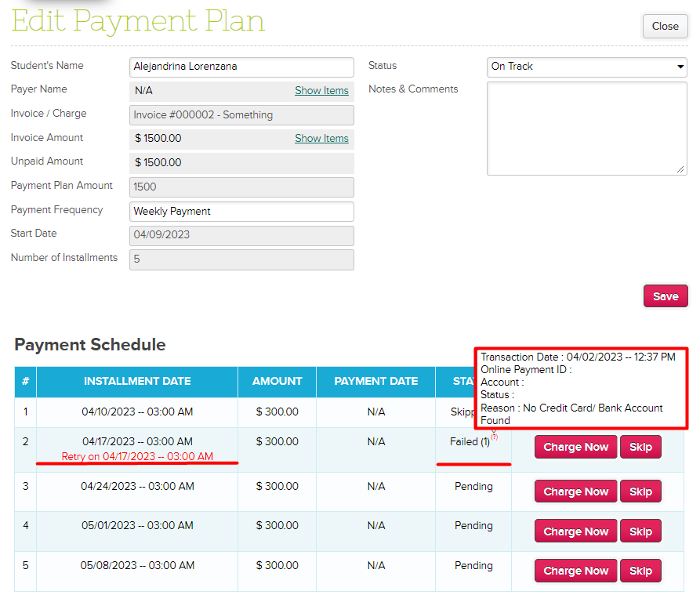Click the Student's Name input field
Image resolution: width=700 pixels, height=602 pixels.
241,67
